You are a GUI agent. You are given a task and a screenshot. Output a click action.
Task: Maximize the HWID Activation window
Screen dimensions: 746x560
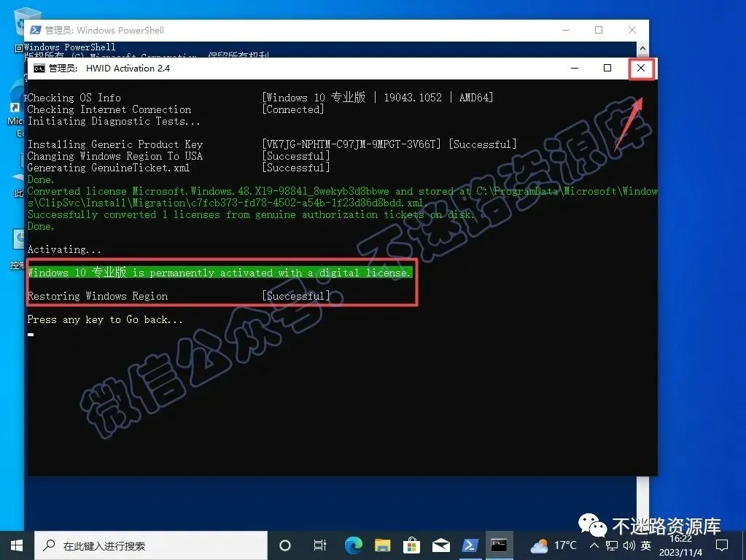(607, 69)
